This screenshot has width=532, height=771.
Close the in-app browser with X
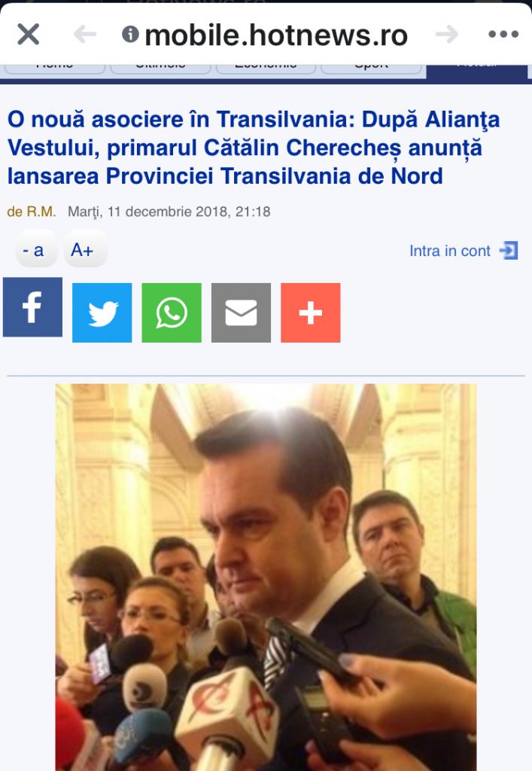[28, 35]
